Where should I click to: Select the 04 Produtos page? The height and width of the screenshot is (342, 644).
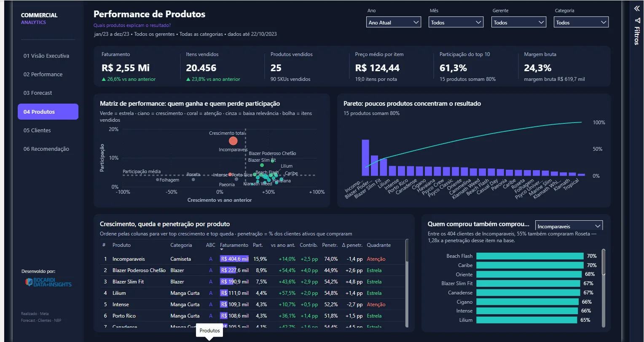point(48,112)
